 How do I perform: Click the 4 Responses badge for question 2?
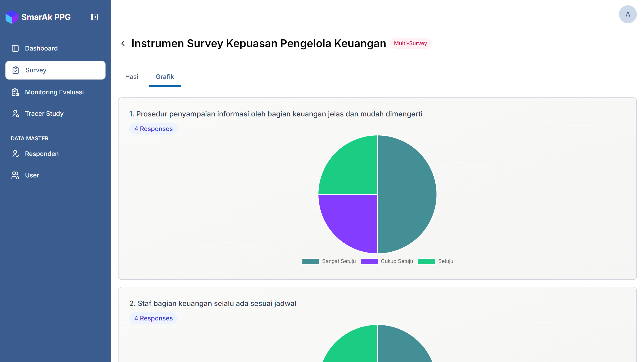[153, 318]
